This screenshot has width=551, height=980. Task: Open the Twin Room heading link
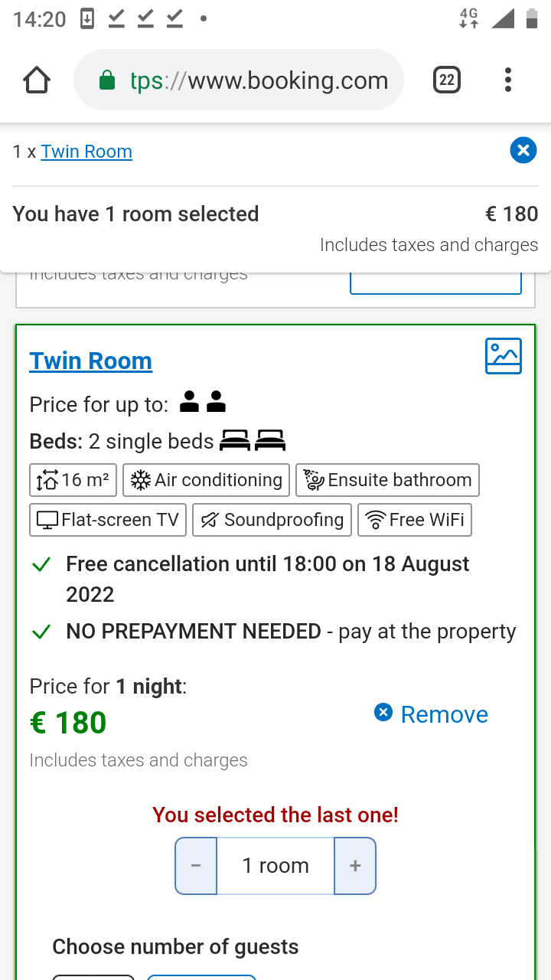(91, 361)
